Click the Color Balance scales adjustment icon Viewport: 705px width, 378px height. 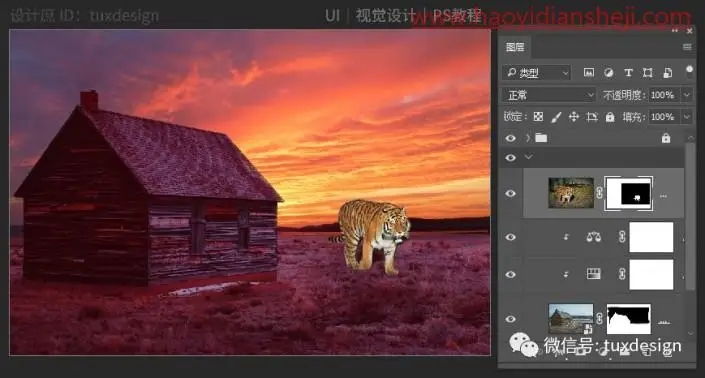pos(593,237)
